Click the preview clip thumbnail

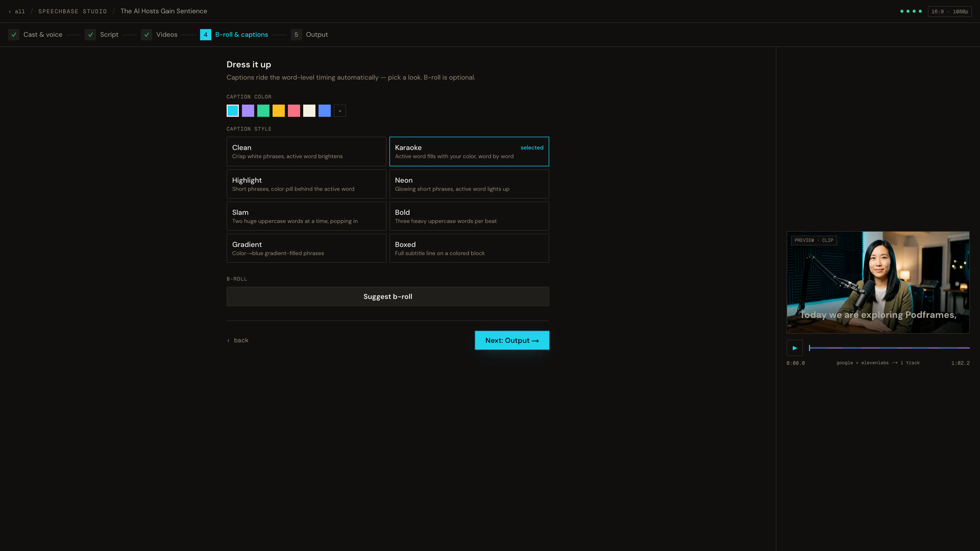point(878,282)
